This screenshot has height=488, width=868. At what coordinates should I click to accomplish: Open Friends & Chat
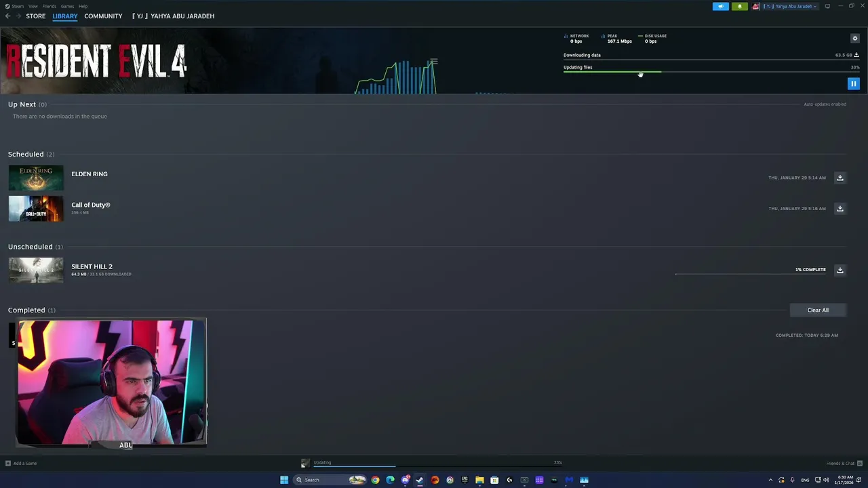click(844, 464)
